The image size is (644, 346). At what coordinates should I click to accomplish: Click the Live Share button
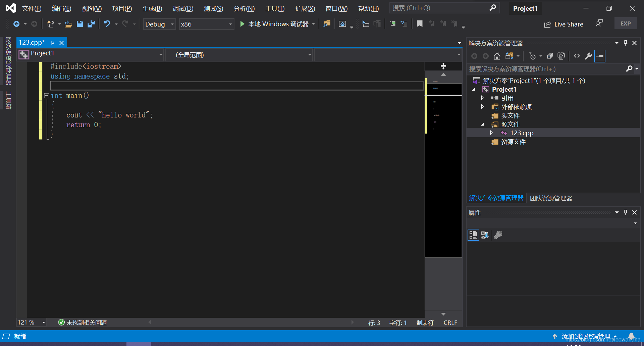coord(563,24)
